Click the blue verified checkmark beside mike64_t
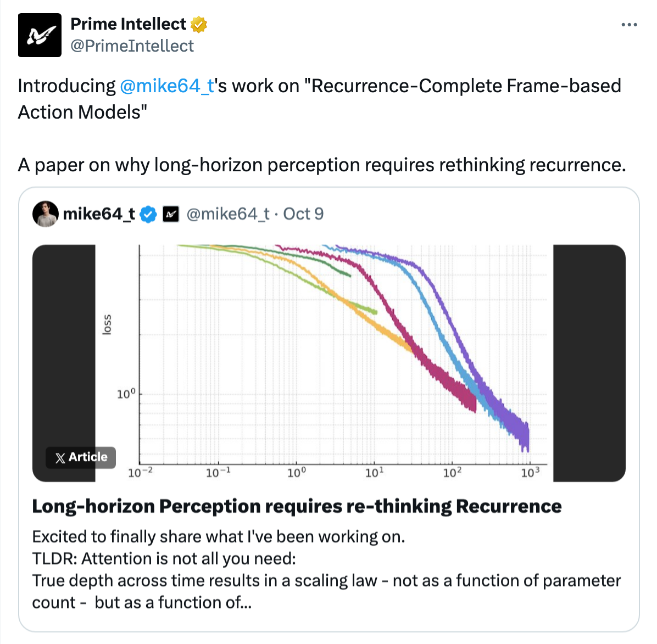The width and height of the screenshot is (657, 644). 148,214
